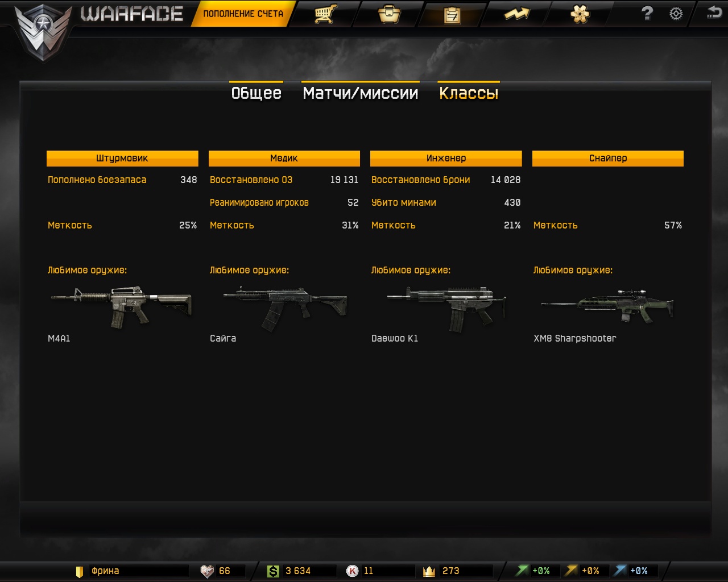Click Реанимировано игроков stat label

click(x=259, y=202)
